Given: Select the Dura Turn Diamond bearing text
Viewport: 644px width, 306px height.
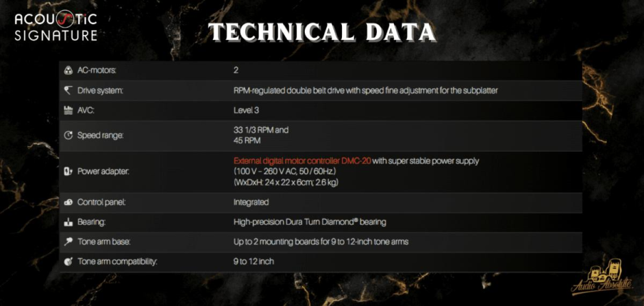Looking at the screenshot, I should 310,222.
